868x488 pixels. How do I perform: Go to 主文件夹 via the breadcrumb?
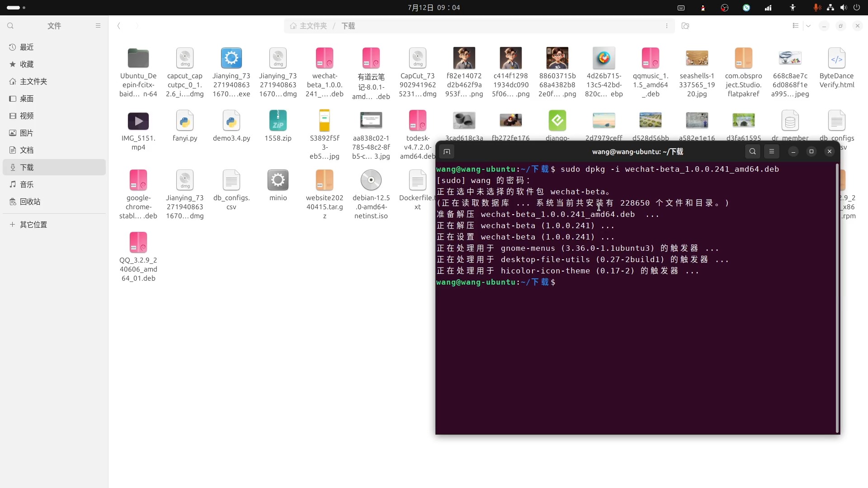(312, 26)
